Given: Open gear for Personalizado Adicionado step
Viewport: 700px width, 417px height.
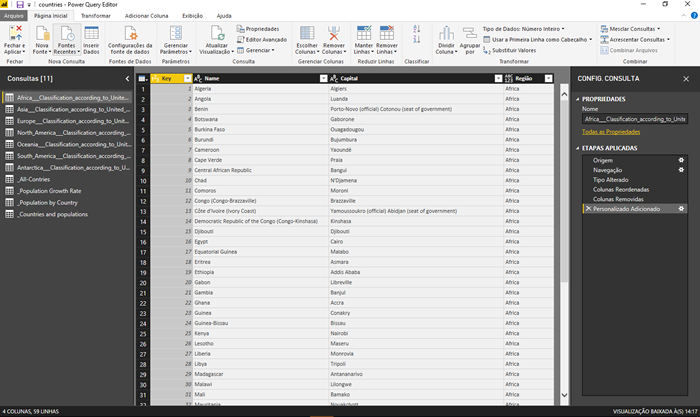Looking at the screenshot, I should coord(681,208).
